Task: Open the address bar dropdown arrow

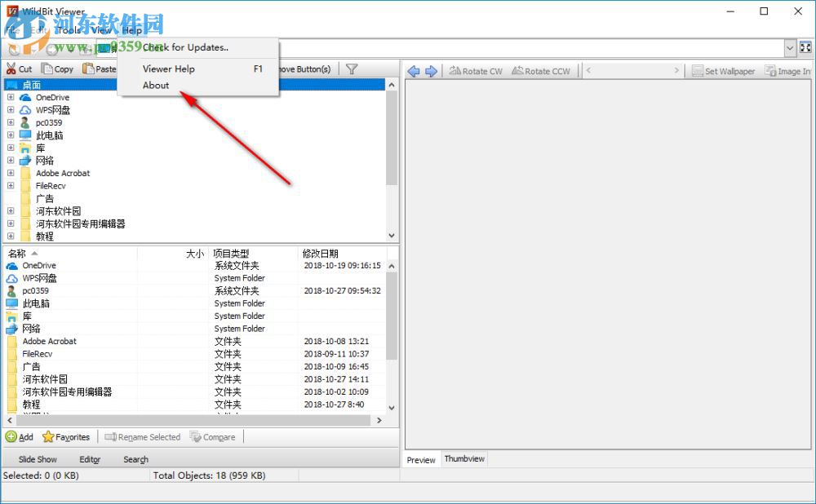Action: pos(790,47)
